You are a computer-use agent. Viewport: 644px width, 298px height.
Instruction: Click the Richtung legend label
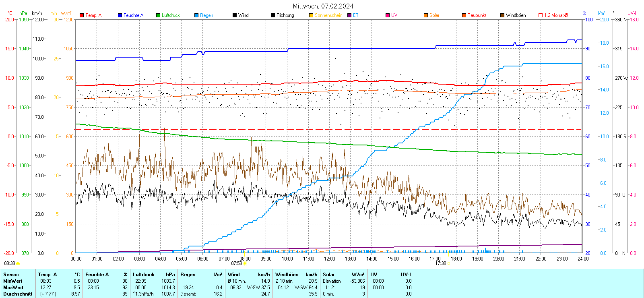pyautogui.click(x=285, y=15)
